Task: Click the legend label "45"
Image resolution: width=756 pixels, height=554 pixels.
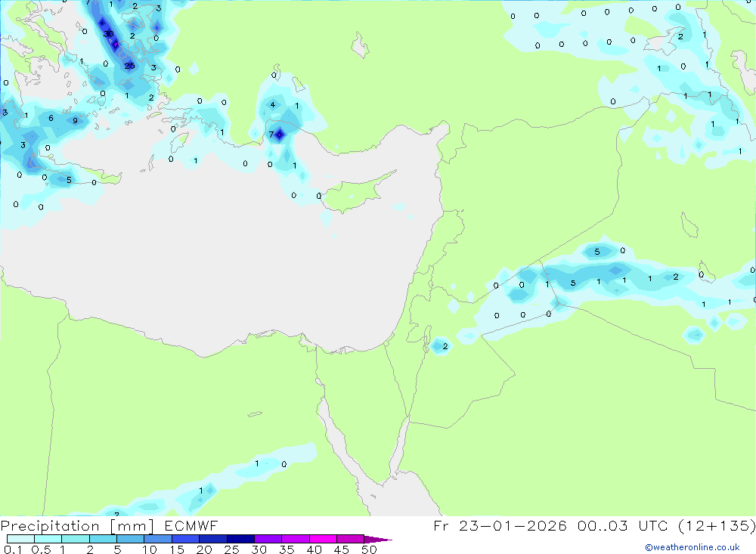Action: [342, 549]
